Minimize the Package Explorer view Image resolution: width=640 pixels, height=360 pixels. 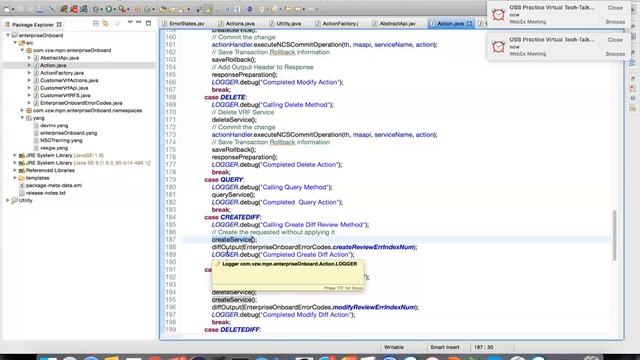(x=139, y=23)
